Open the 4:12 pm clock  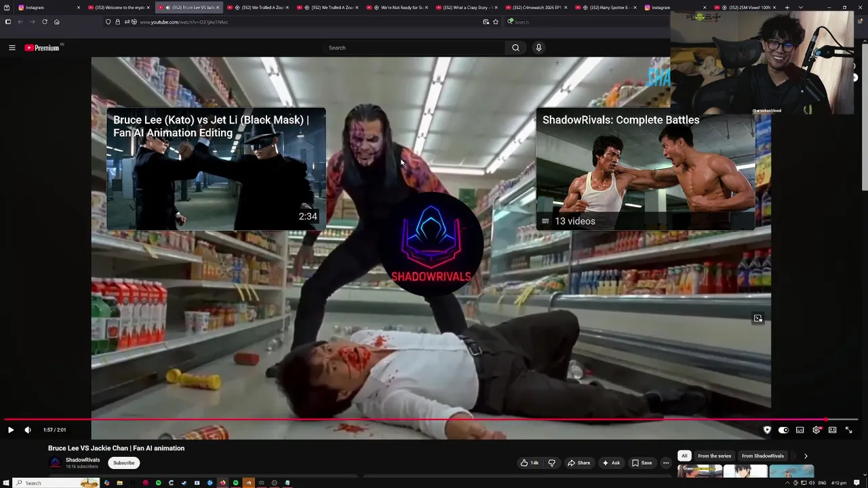click(839, 483)
